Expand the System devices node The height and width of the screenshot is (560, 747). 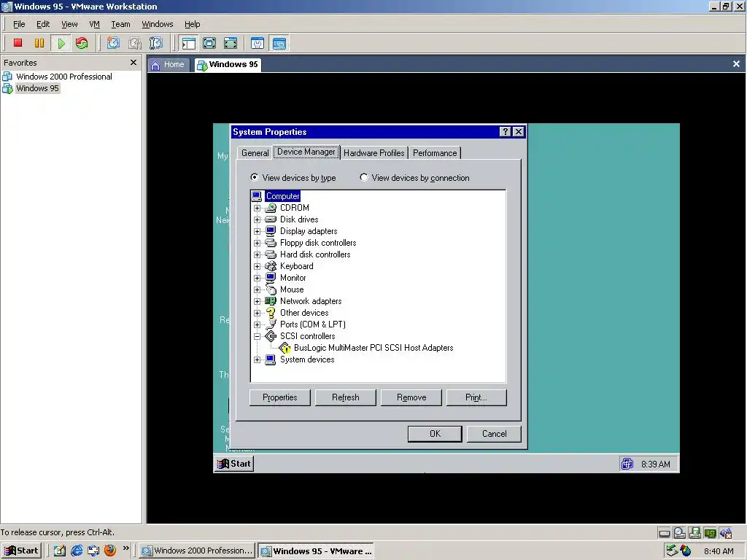pos(258,359)
